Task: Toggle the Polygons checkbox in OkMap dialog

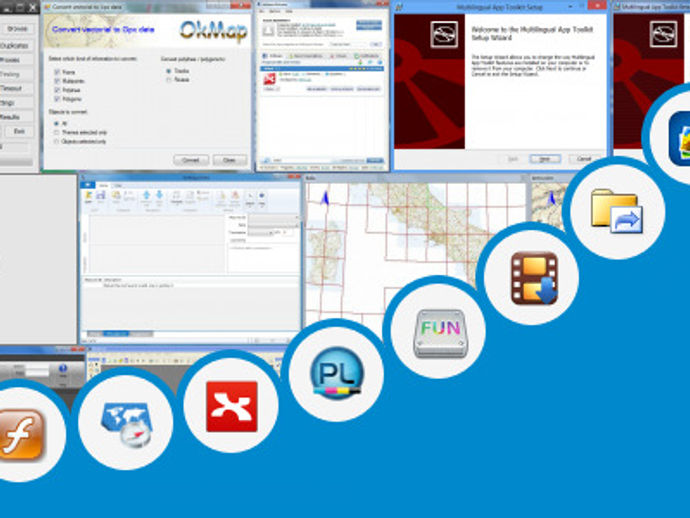Action: [57, 99]
